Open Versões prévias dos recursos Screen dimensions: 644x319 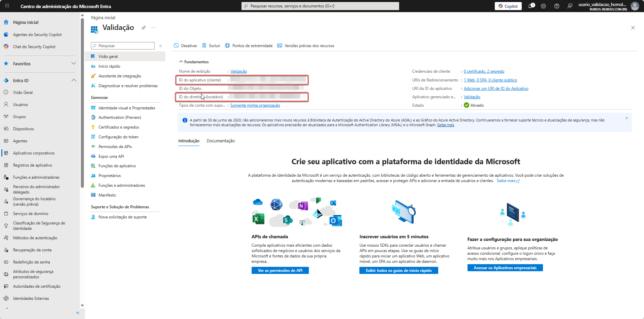(305, 46)
